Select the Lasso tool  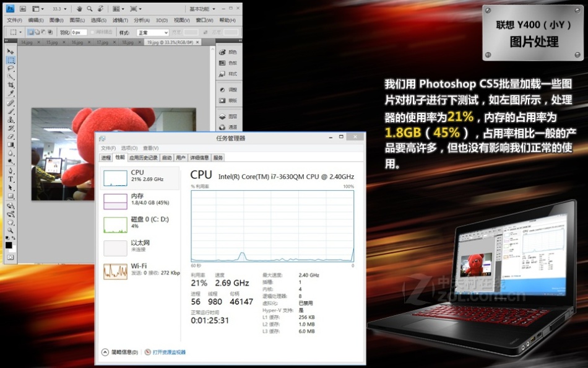point(11,68)
